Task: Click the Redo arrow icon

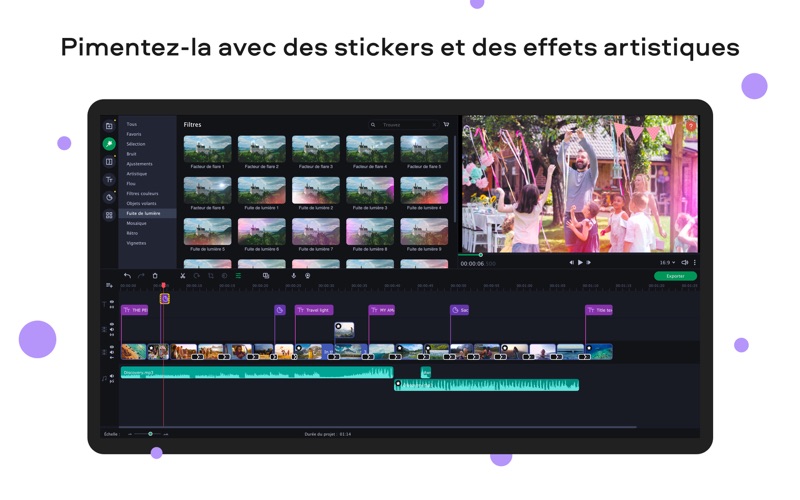Action: coord(141,276)
